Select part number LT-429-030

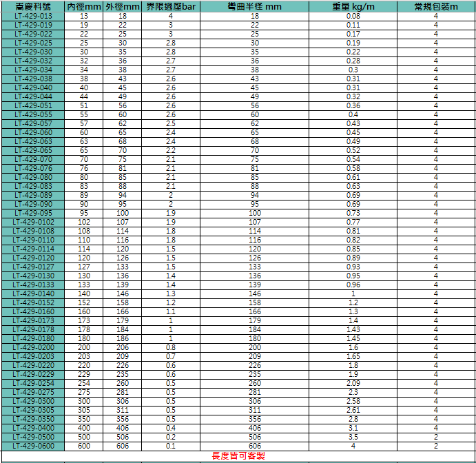coord(33,52)
